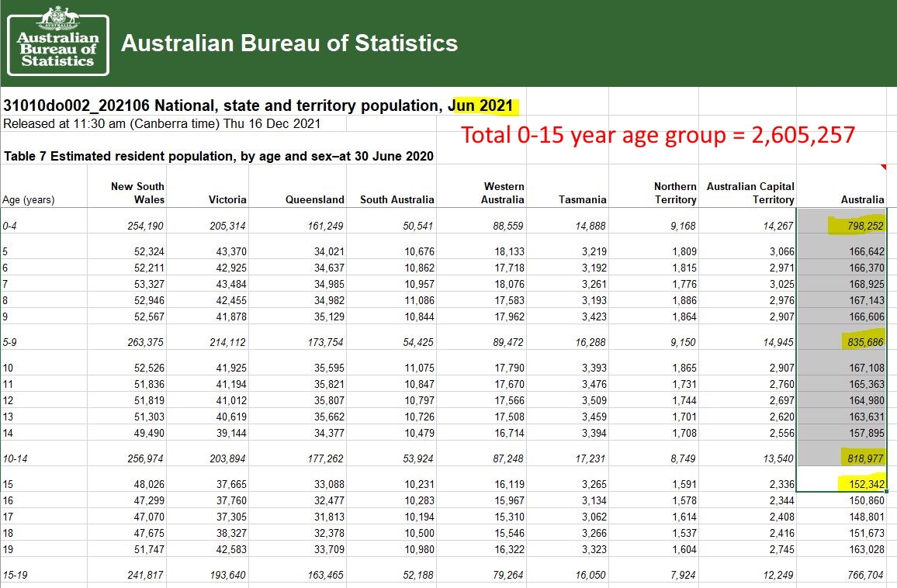Select the Australian Capital Territory column header
Image resolution: width=897 pixels, height=588 pixels.
750,192
